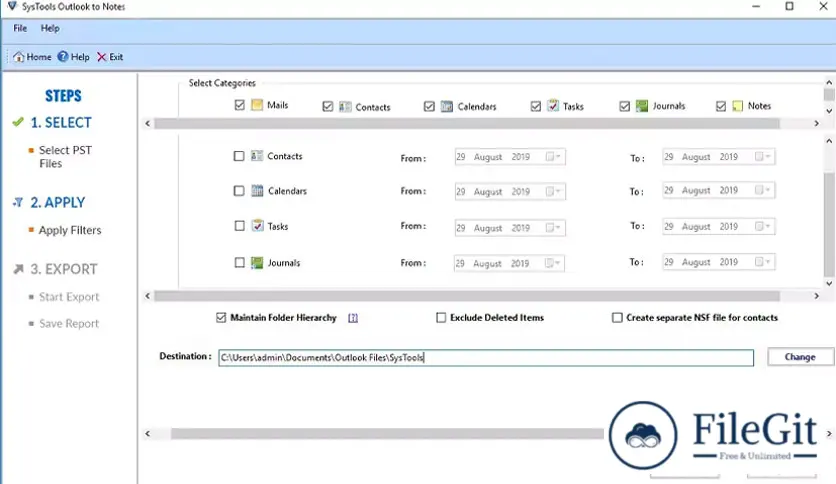Open Journals To date picker dropdown
Viewport: 836px width, 484px height.
click(762, 262)
